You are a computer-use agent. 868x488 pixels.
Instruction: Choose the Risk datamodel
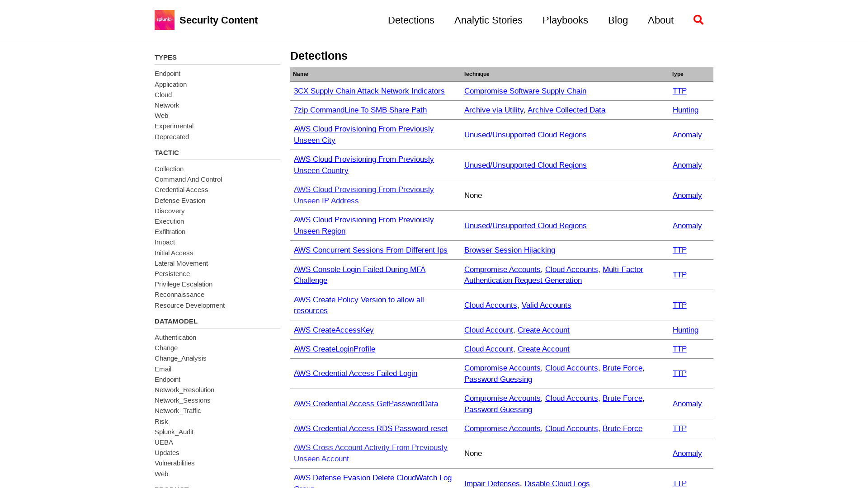(x=161, y=422)
